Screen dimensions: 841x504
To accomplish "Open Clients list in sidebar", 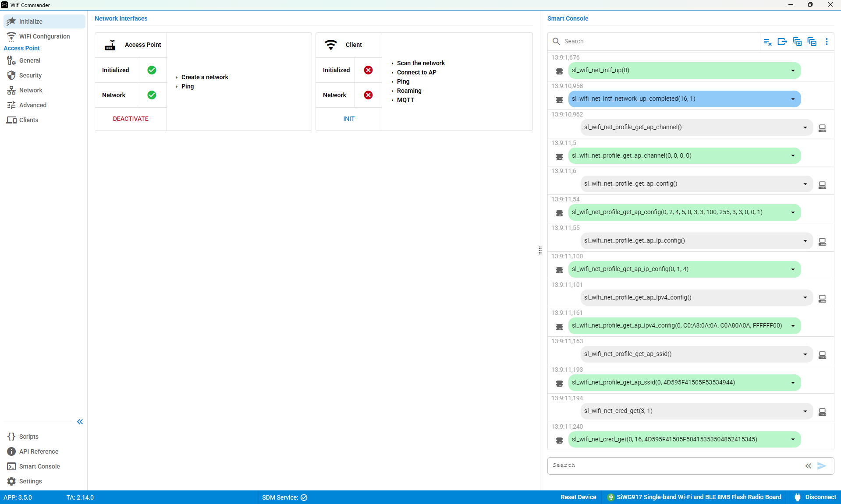I will tap(44, 120).
